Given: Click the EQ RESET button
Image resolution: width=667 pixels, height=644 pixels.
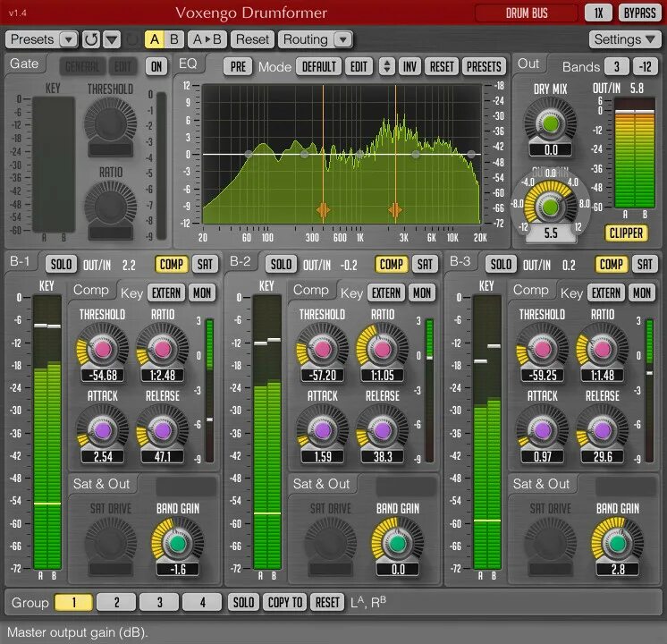Looking at the screenshot, I should tap(442, 66).
